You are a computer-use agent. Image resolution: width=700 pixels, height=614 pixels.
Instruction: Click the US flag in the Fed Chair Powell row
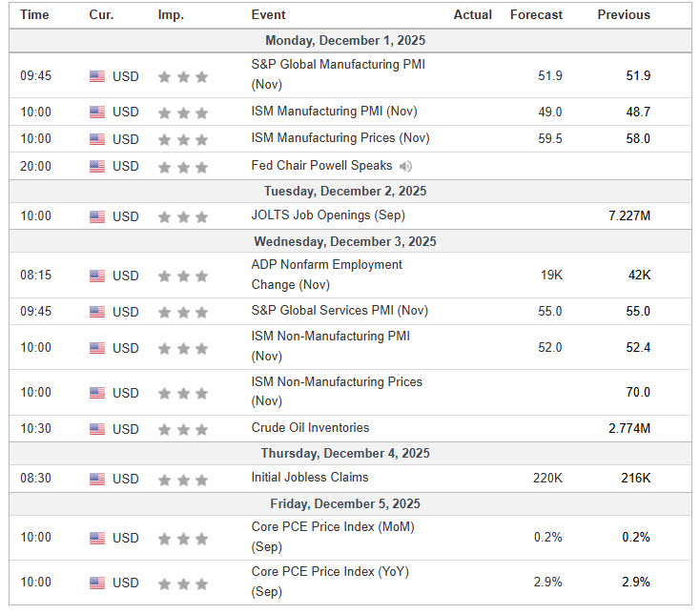click(97, 166)
